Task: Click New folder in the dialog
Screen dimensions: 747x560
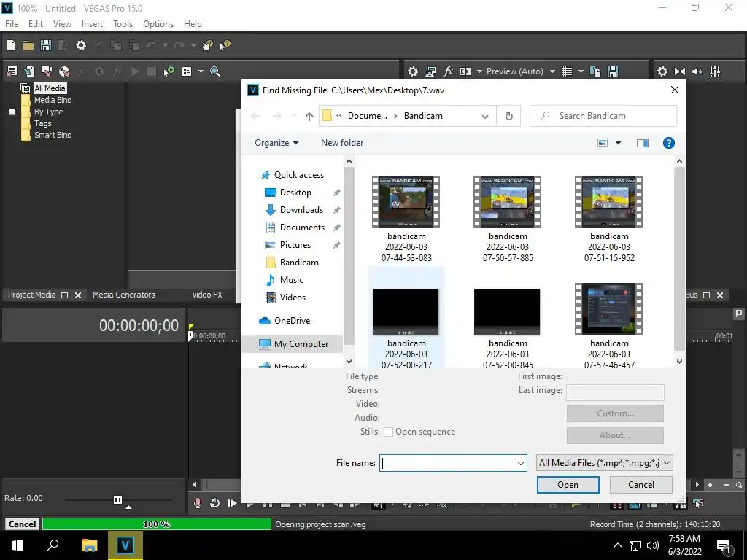Action: 342,143
